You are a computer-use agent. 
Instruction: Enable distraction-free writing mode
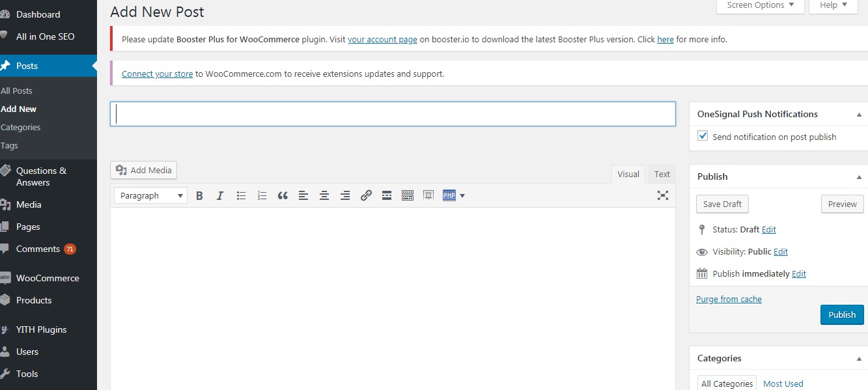coord(663,195)
